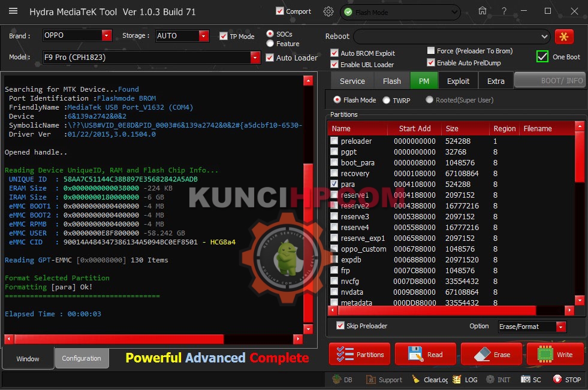Toggle TP Mode checkbox
588x390 pixels.
224,36
